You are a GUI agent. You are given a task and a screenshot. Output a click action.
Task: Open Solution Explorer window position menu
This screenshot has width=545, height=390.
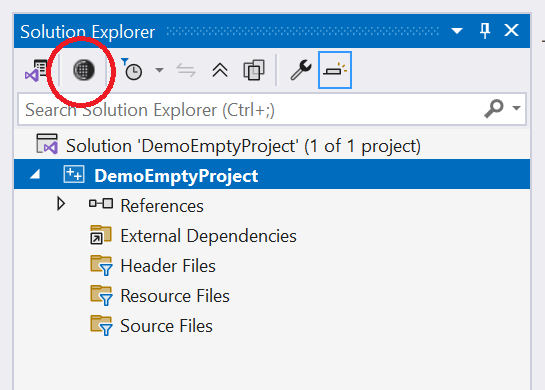(457, 31)
